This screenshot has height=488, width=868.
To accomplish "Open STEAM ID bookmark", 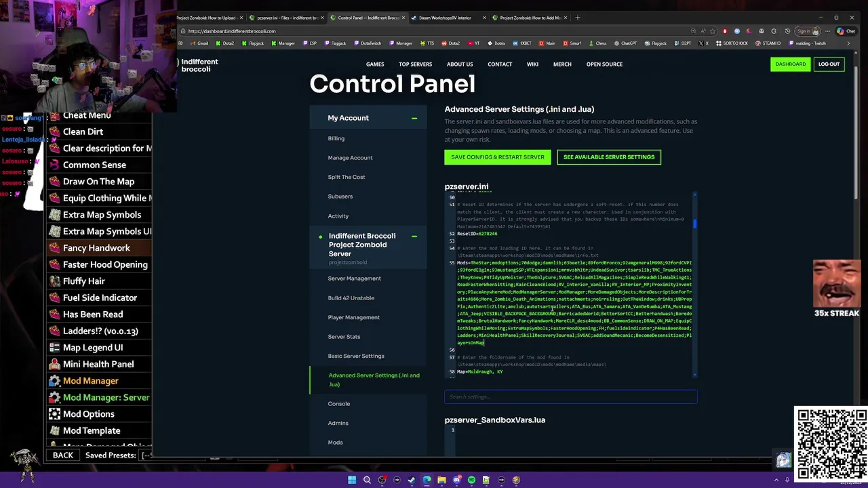I will point(768,43).
